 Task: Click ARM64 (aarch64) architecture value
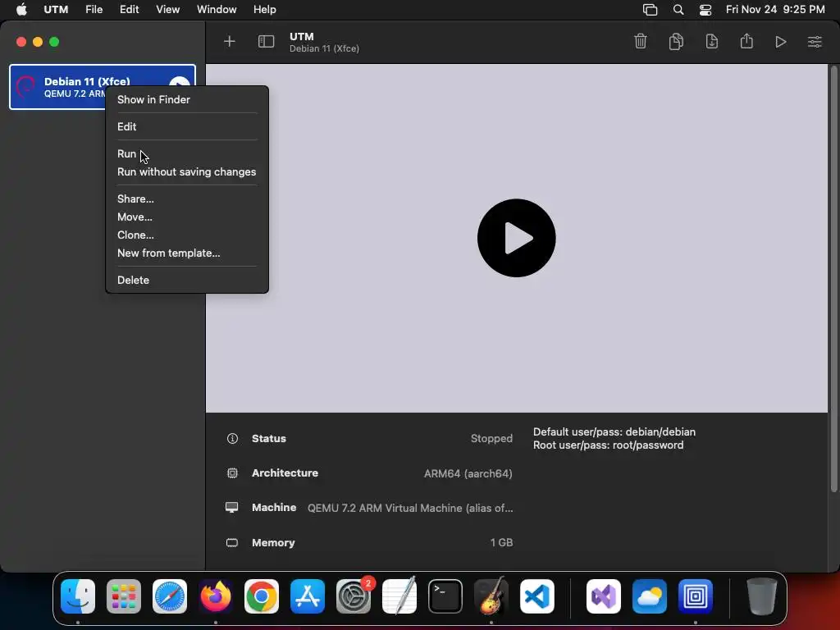coord(468,473)
